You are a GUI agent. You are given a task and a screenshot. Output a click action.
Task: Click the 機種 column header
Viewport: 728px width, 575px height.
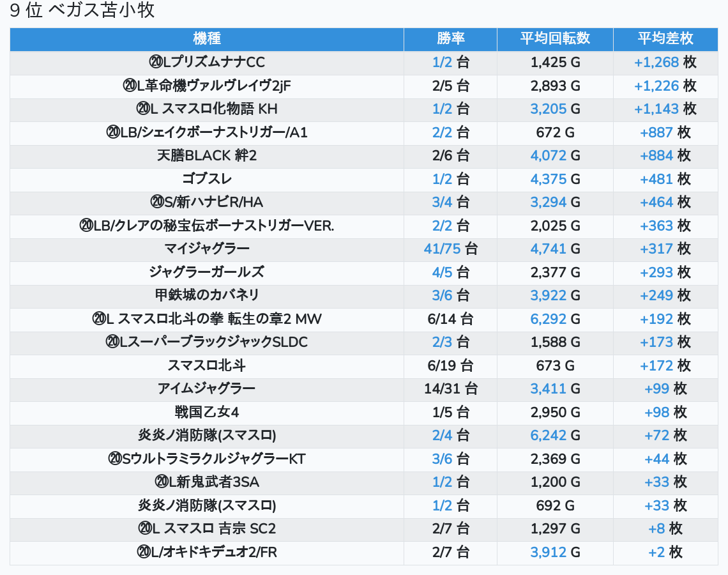tap(206, 38)
